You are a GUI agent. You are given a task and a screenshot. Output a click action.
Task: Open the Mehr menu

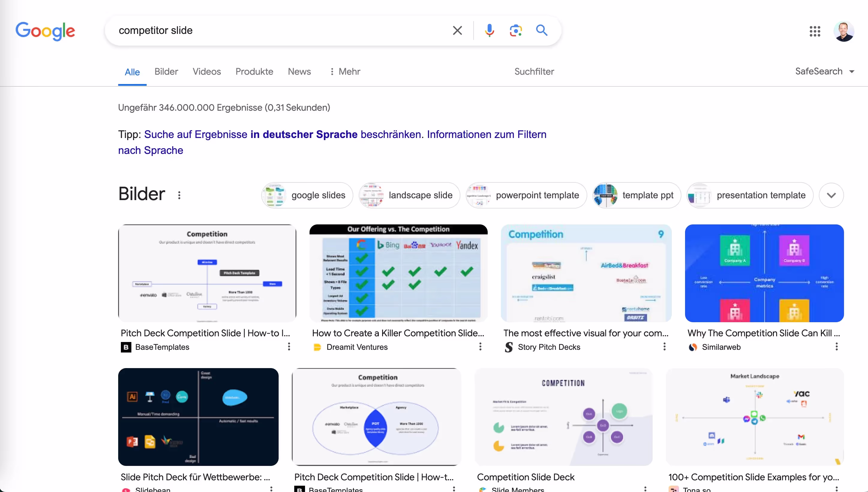click(x=345, y=72)
